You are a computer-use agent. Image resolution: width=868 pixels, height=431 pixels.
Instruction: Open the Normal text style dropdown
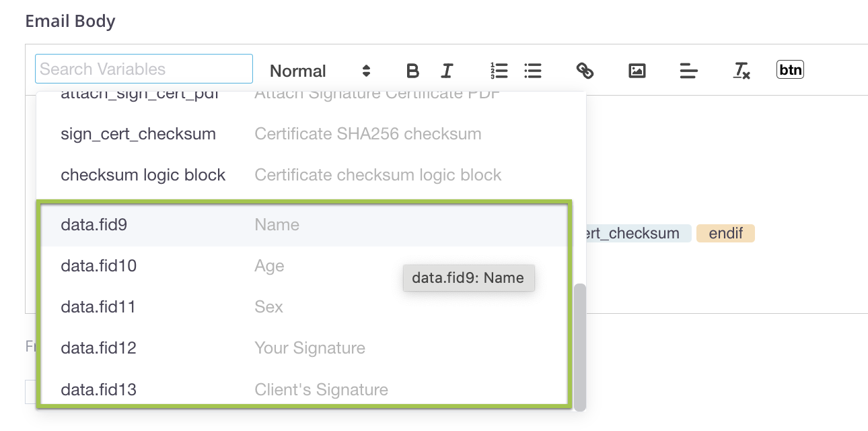pos(320,71)
